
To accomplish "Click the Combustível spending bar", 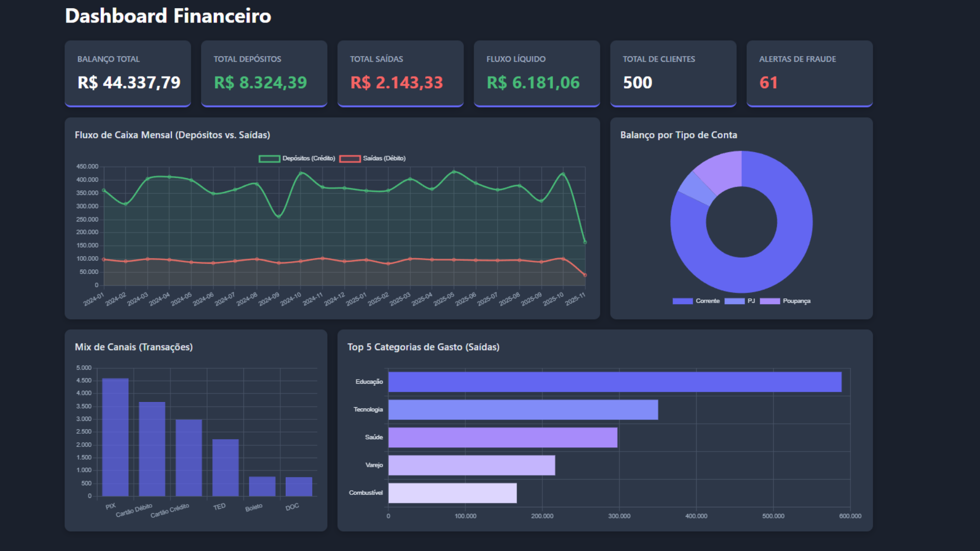I will coord(452,493).
